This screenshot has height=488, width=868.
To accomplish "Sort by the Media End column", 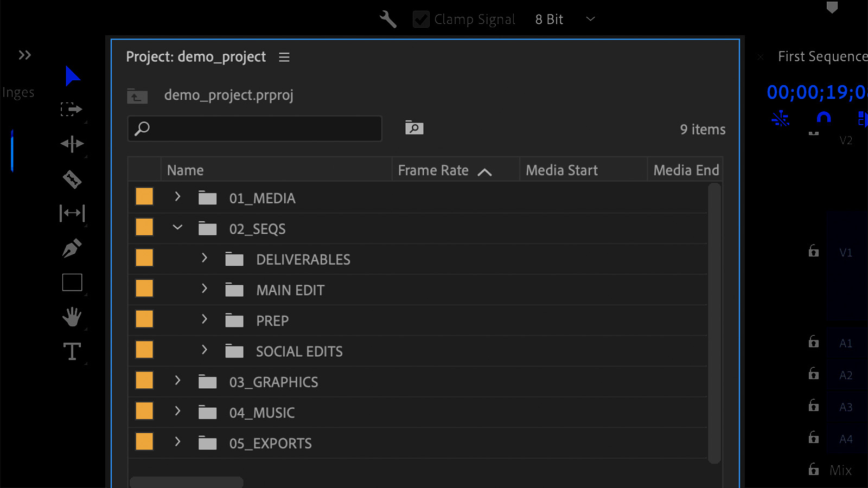I will pyautogui.click(x=685, y=170).
